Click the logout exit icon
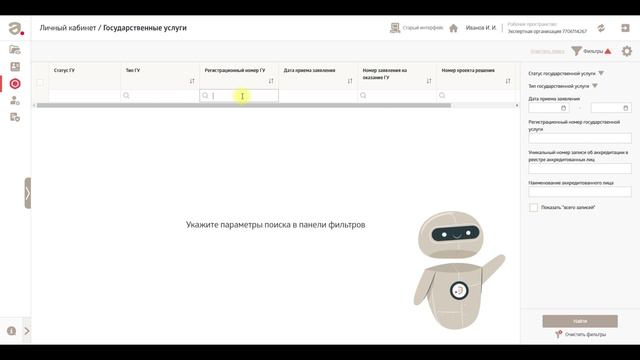The image size is (640, 360). (625, 28)
